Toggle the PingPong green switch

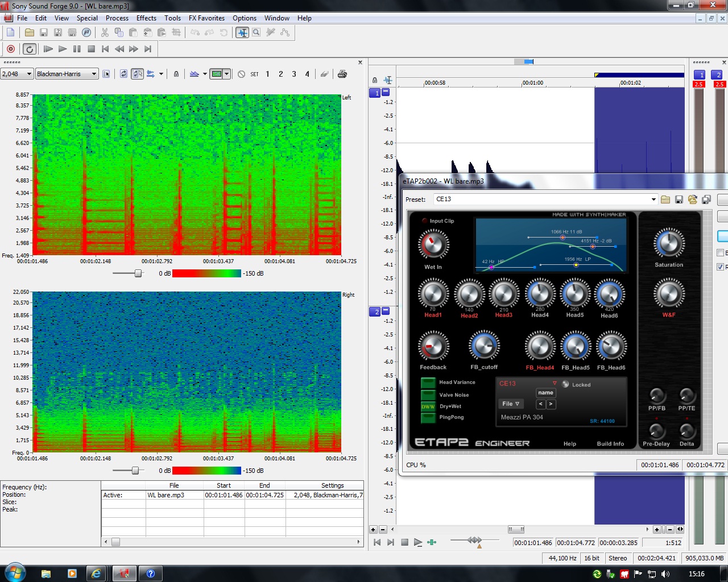click(x=428, y=418)
